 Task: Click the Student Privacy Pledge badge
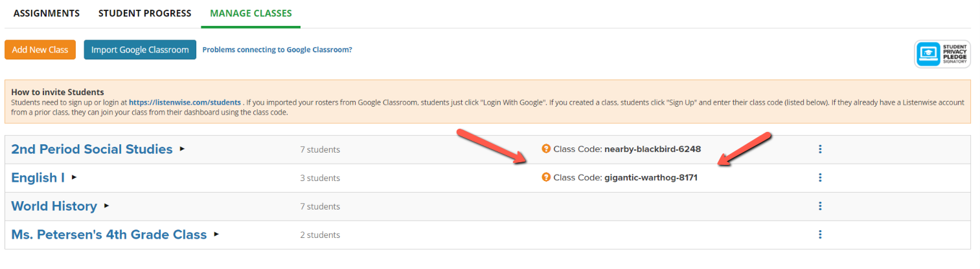942,54
